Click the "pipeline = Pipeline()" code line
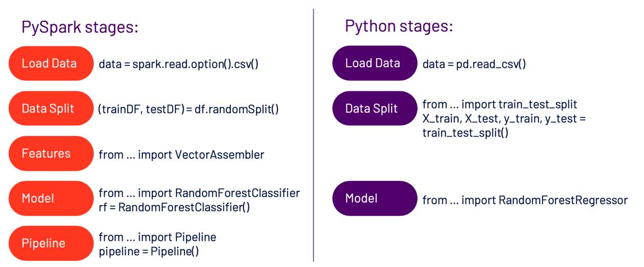The width and height of the screenshot is (644, 267). tap(149, 252)
